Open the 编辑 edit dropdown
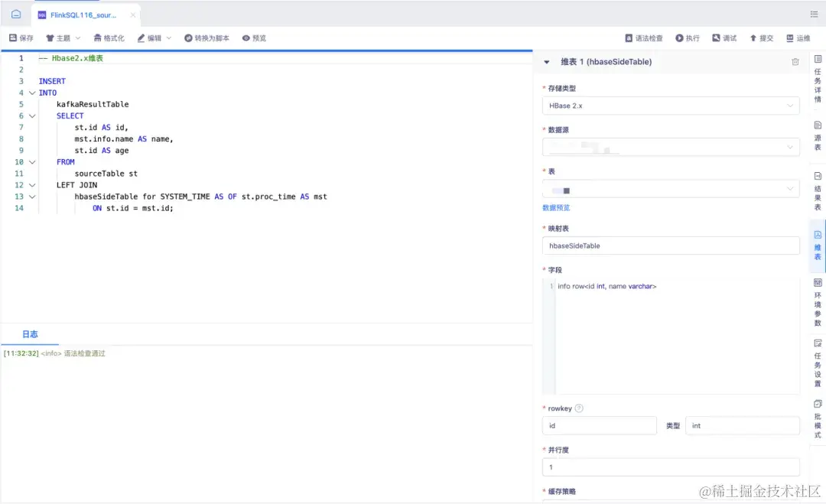Image resolution: width=826 pixels, height=504 pixels. click(x=154, y=38)
